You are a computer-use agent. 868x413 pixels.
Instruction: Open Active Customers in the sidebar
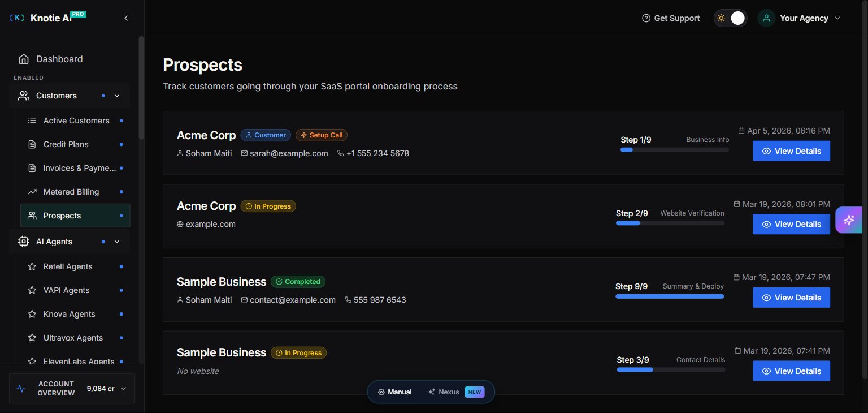75,121
